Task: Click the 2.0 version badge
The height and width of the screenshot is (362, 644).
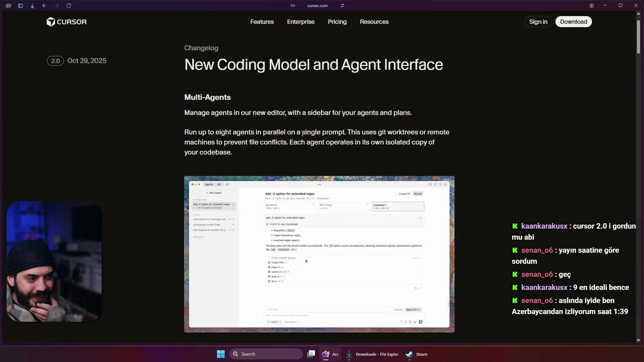Action: 55,61
